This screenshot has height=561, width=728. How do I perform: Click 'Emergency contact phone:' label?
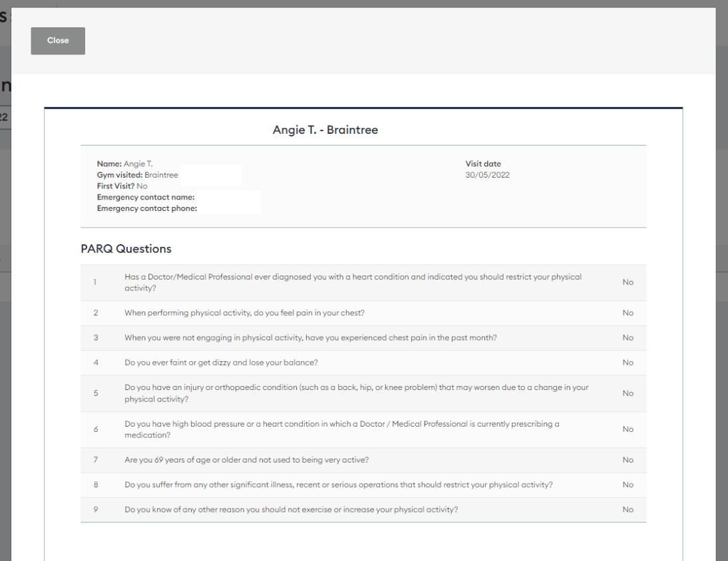147,208
